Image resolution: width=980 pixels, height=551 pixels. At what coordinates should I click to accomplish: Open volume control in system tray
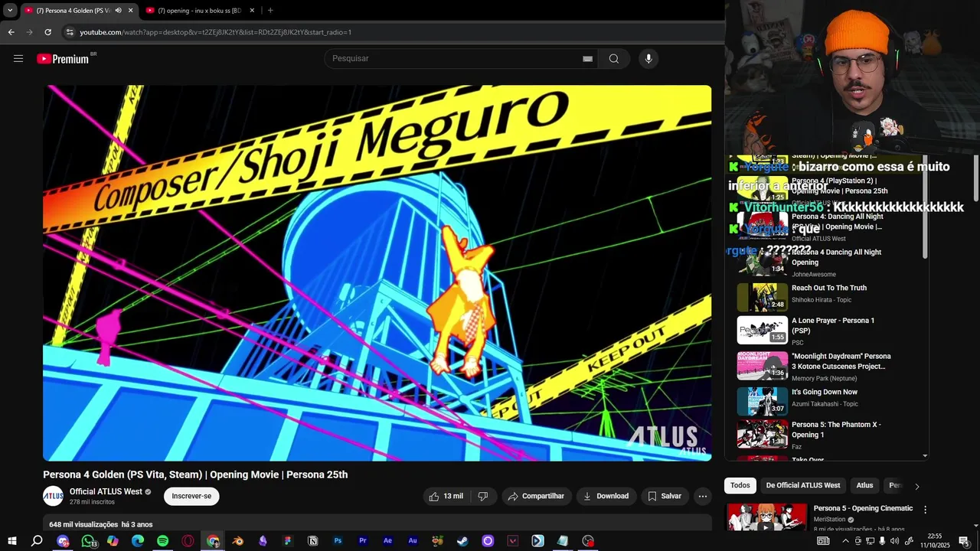point(894,541)
